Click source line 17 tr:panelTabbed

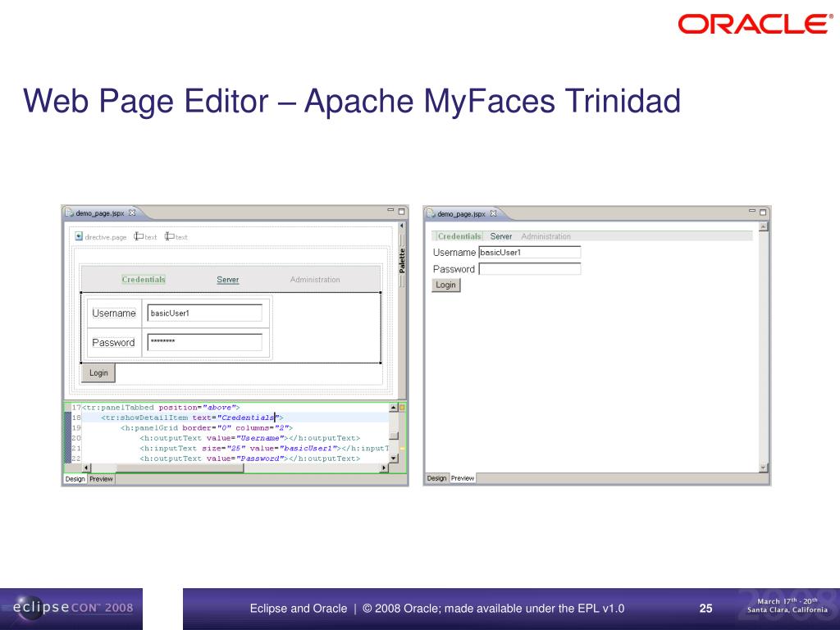(161, 408)
